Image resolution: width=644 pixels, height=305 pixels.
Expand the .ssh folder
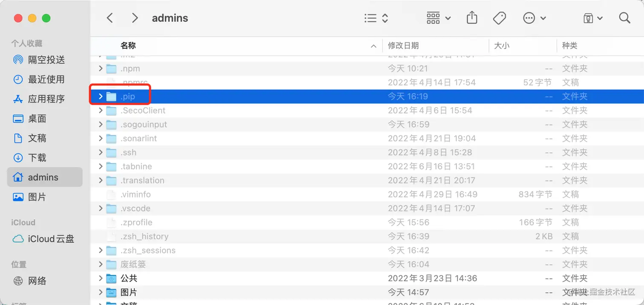point(101,153)
